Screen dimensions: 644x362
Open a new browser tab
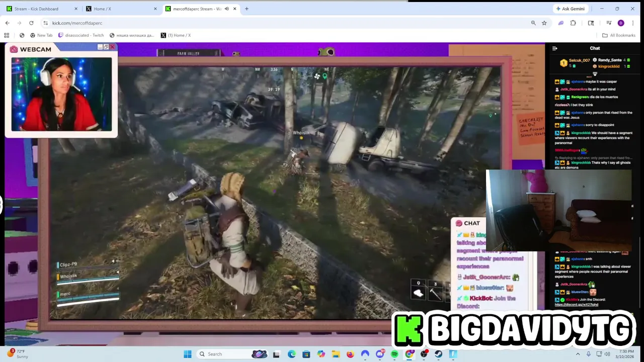tap(247, 9)
